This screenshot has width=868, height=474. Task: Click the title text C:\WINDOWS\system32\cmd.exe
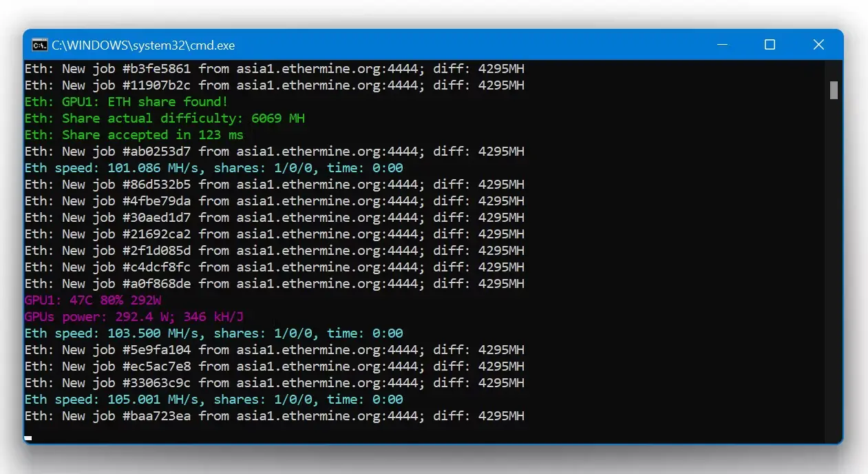point(143,45)
